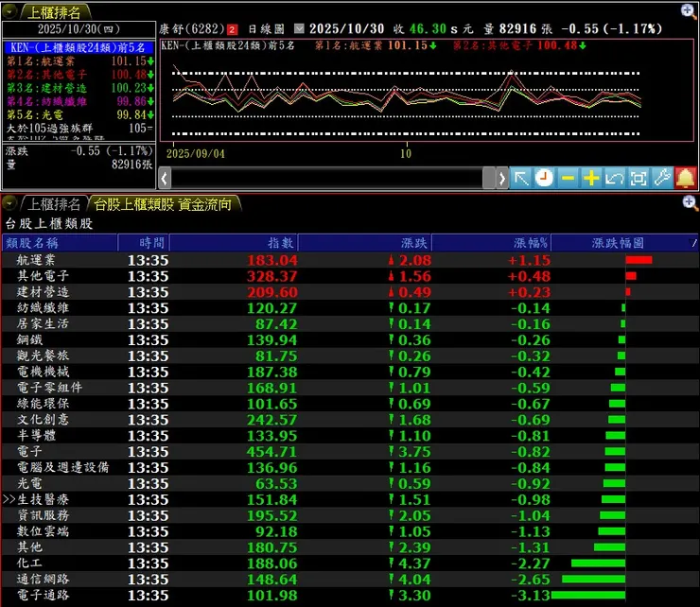The height and width of the screenshot is (607, 700).
Task: Click chart legend 第1名:航運業 101.15
Action: 376,45
